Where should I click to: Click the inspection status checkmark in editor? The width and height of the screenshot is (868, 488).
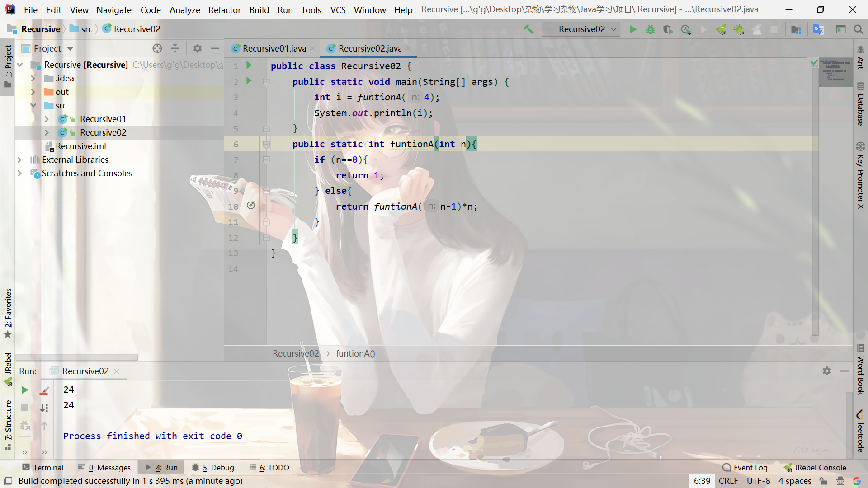(x=814, y=64)
